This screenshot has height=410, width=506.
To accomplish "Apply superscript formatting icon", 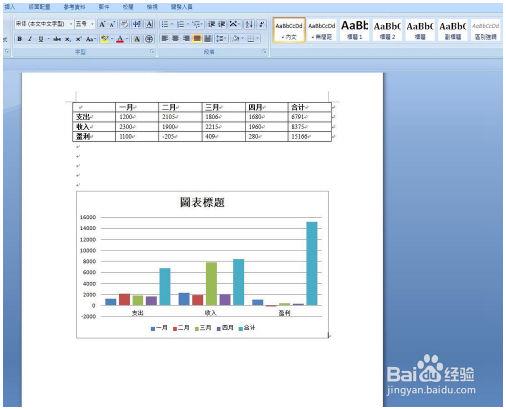I will [78, 39].
